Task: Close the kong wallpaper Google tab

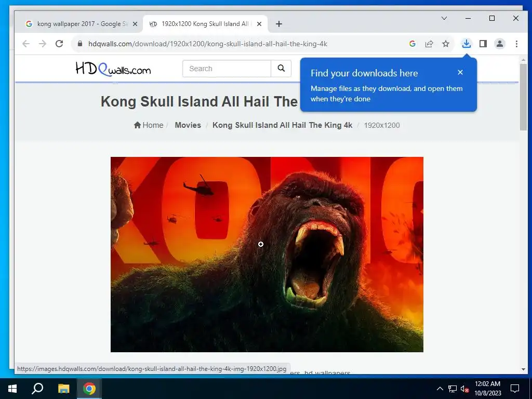Action: point(135,24)
